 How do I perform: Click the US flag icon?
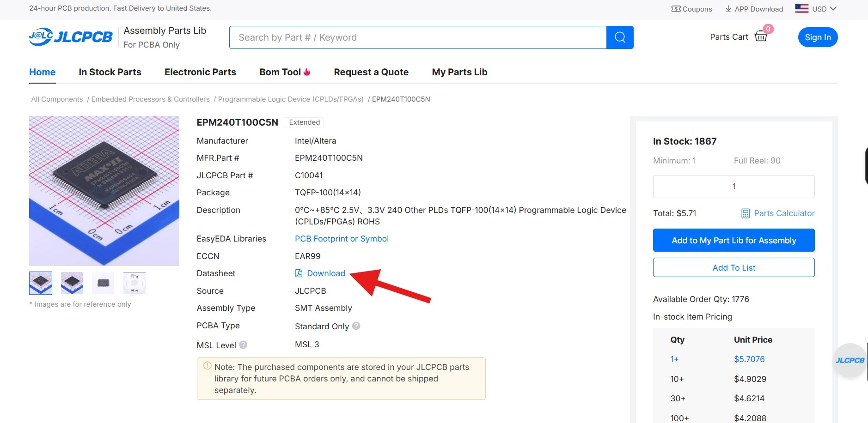[802, 8]
